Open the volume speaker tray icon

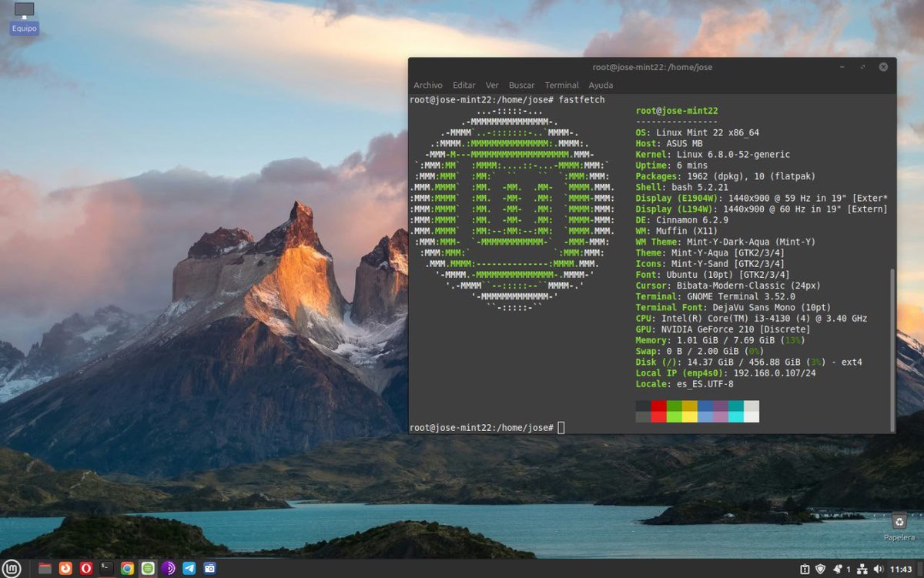[878, 570]
